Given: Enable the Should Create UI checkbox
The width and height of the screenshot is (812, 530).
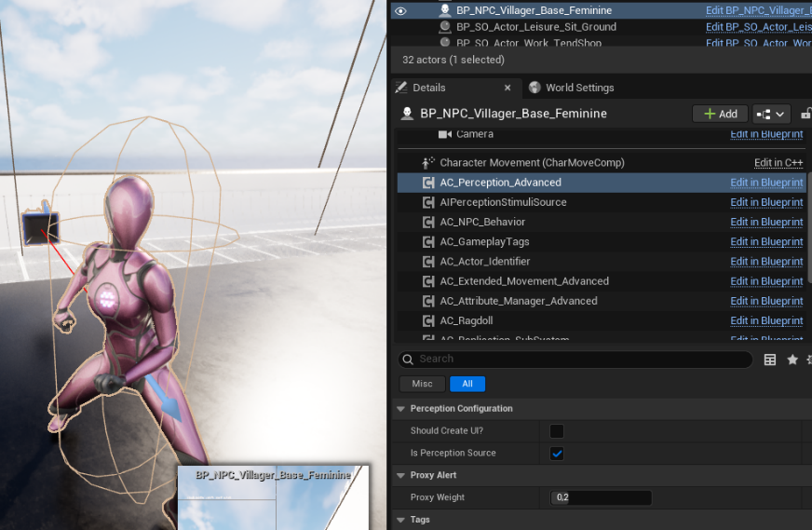Looking at the screenshot, I should click(557, 431).
